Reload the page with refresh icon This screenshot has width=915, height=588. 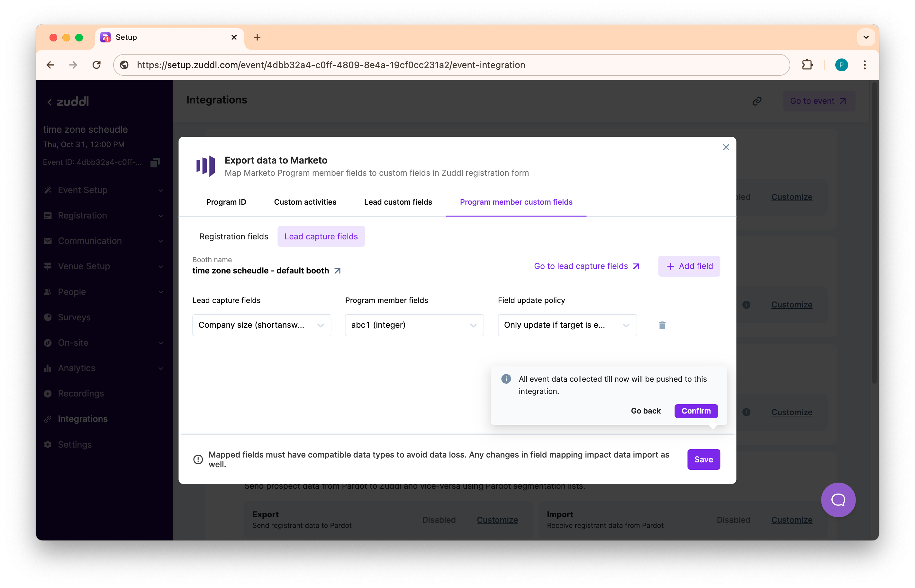coord(97,65)
